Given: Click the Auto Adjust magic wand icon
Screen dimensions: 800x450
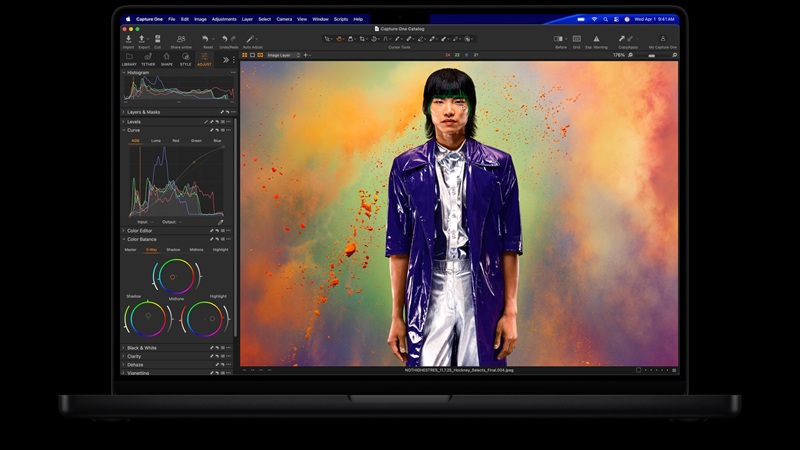Looking at the screenshot, I should 251,40.
